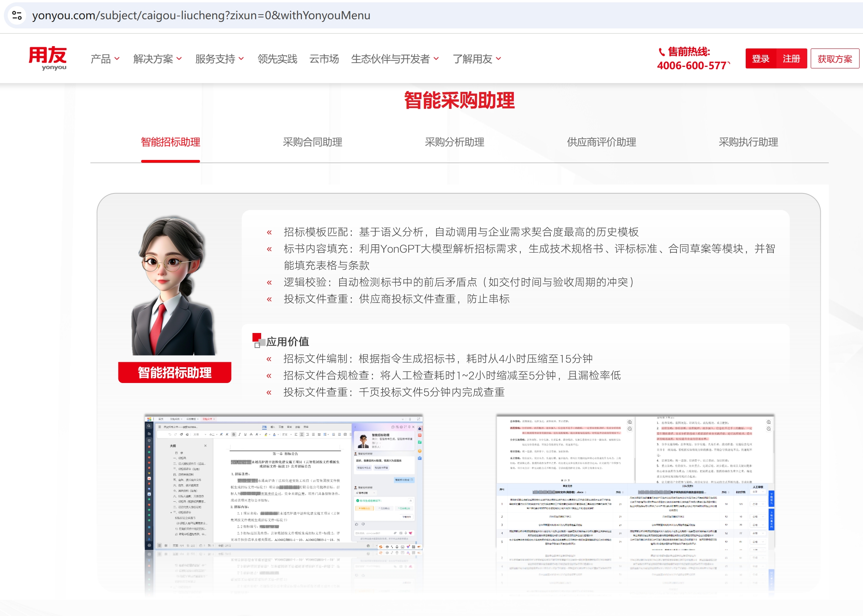Open the 云市场 link
Image resolution: width=863 pixels, height=616 pixels.
(324, 59)
